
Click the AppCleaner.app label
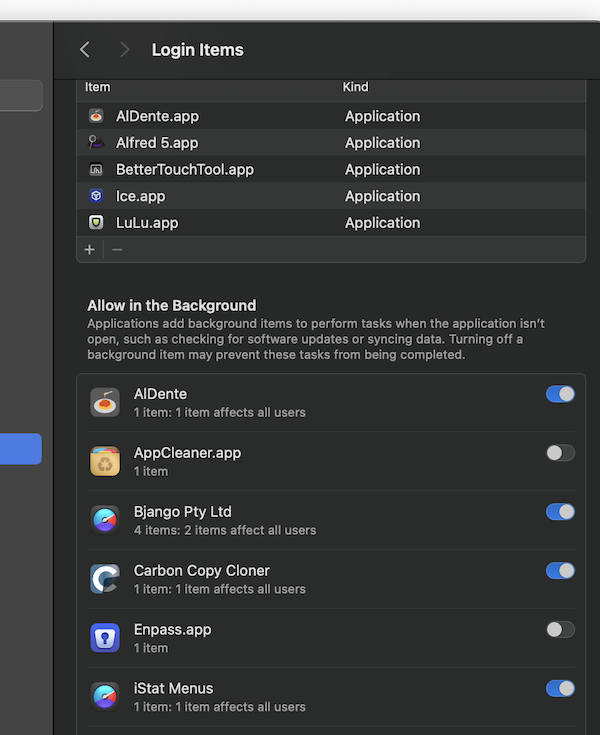[188, 453]
